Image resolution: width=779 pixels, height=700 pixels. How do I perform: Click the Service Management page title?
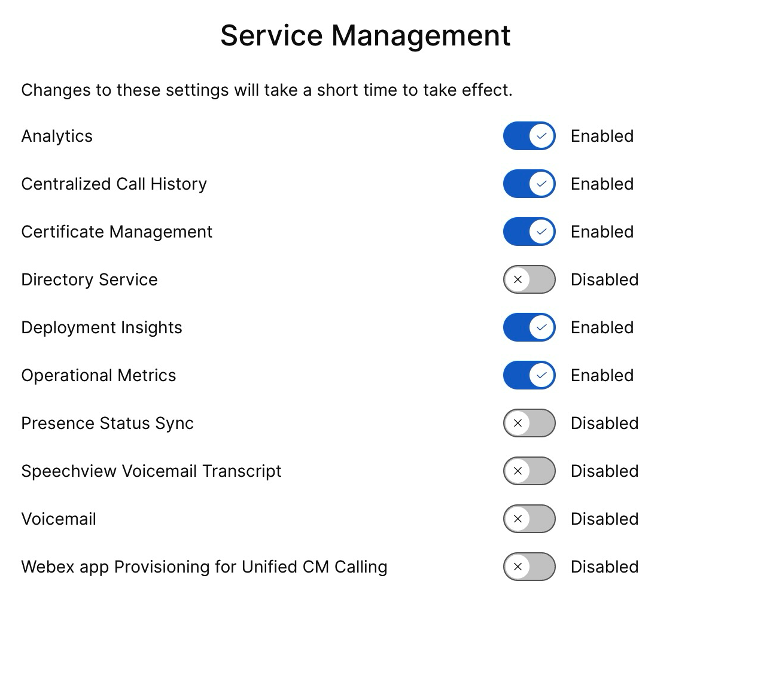[x=366, y=35]
